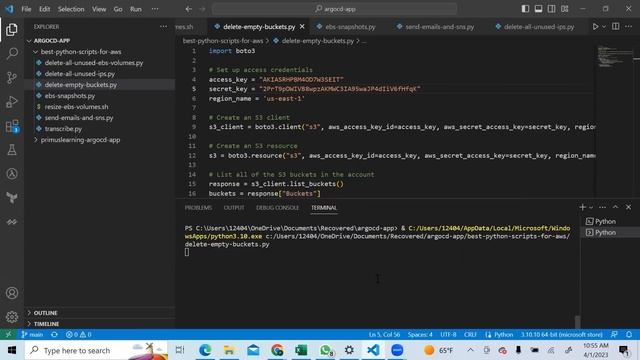Click UTF-8 encoding in status bar

(448, 335)
